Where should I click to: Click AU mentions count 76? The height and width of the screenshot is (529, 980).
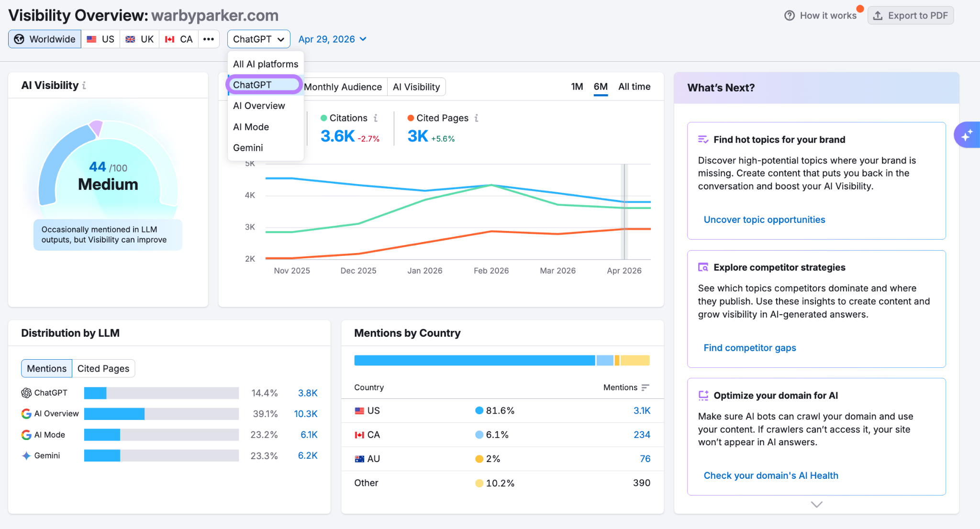(x=645, y=459)
